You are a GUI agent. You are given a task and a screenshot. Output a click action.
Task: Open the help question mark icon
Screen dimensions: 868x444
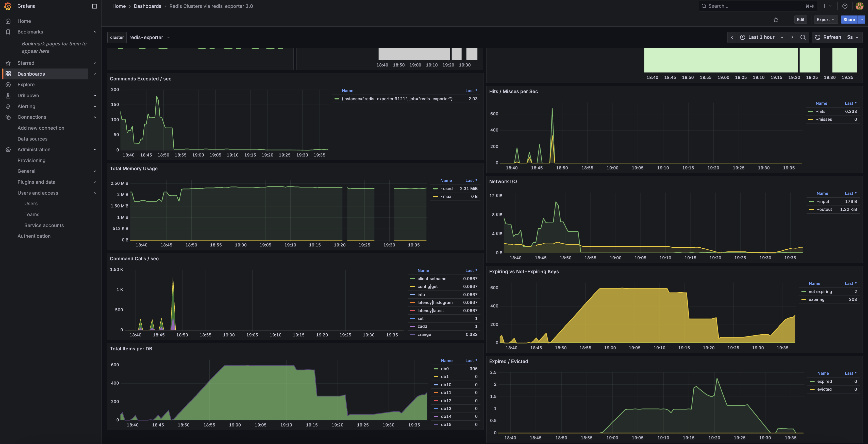point(845,6)
